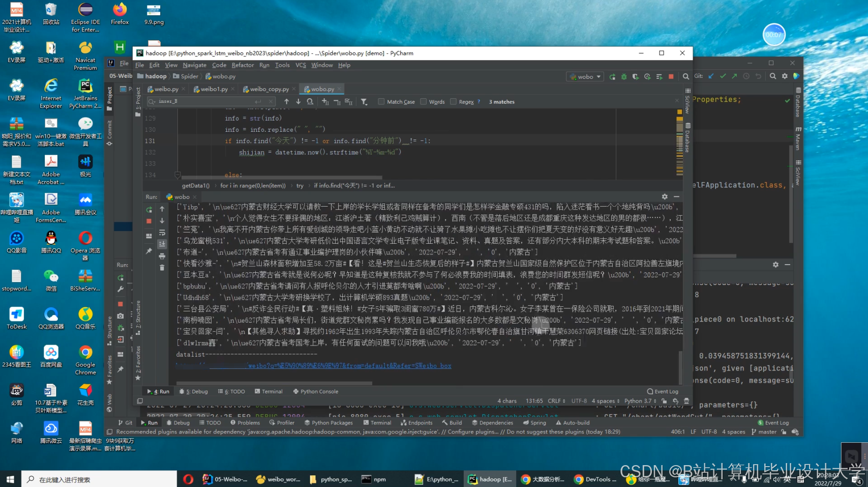Enable Match Case checkbox
868x487 pixels.
tap(381, 102)
